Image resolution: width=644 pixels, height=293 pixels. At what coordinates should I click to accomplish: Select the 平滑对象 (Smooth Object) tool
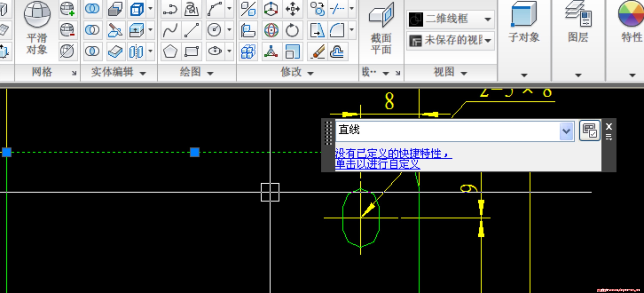click(x=37, y=27)
